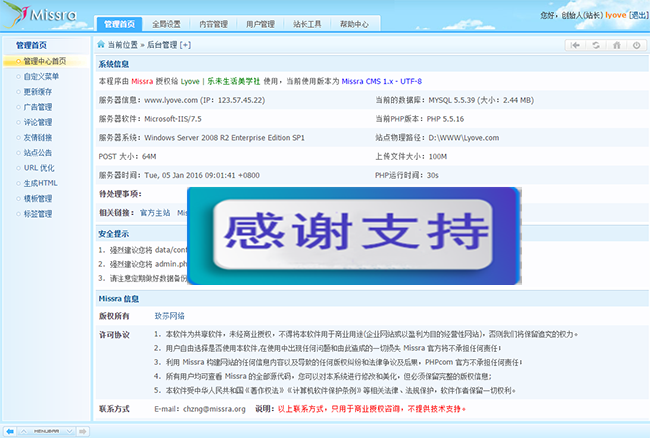Click the [+] expander after 后台管理

click(x=185, y=45)
